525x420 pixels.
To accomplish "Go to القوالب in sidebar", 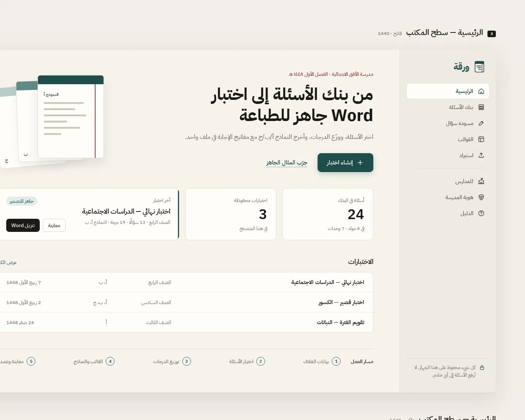I will click(448, 139).
